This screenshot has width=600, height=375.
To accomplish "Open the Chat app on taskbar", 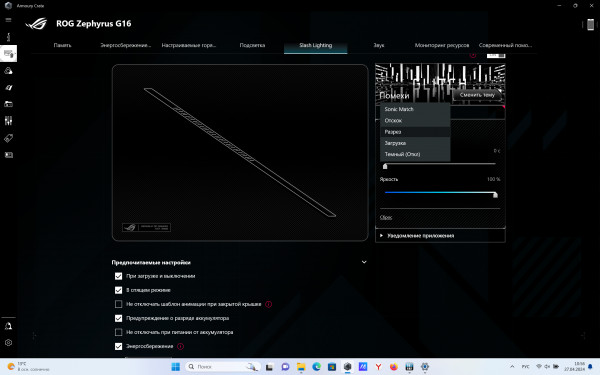I will [x=285, y=367].
